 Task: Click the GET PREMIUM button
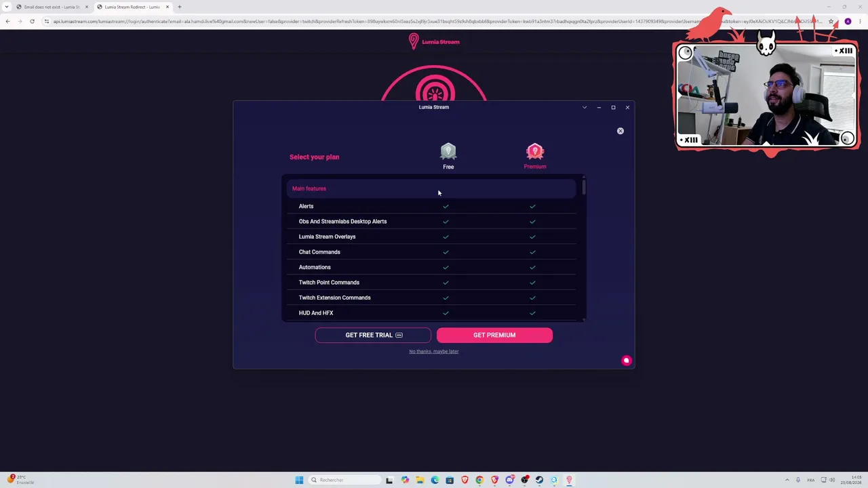[x=494, y=335]
